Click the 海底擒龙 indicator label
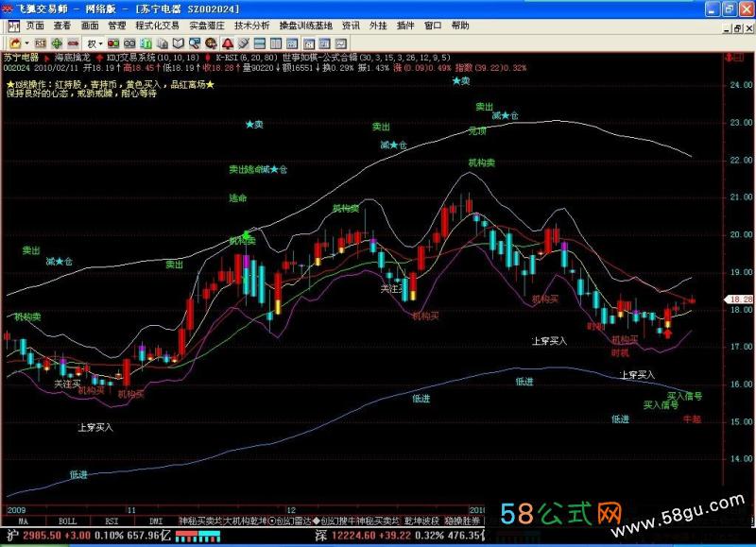This screenshot has width=756, height=547. 73,58
